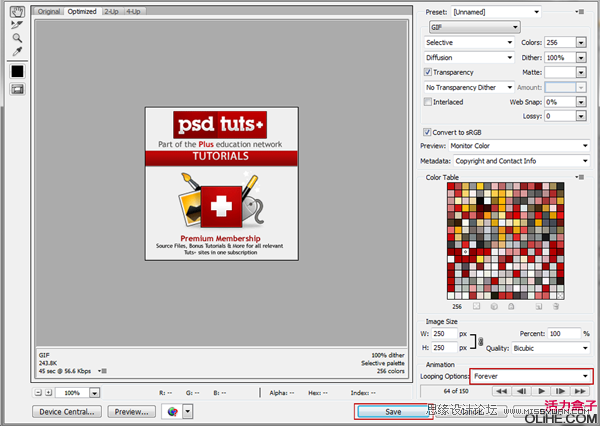Open the GIF file format dropdown
Image resolution: width=600 pixels, height=426 pixels.
474,27
